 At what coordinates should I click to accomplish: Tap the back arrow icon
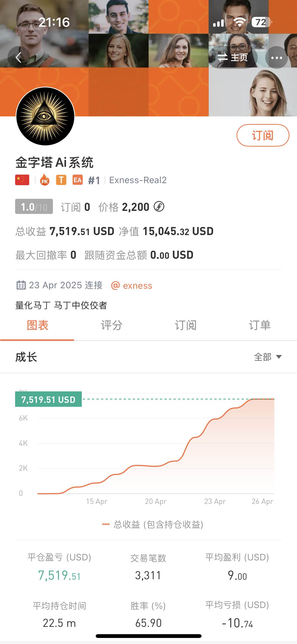[x=19, y=58]
